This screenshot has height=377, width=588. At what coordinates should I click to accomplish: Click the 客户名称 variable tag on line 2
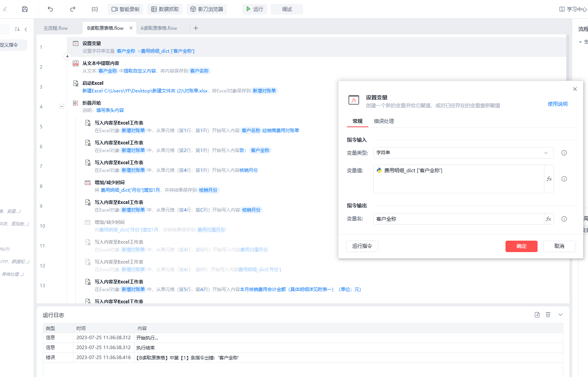[199, 71]
